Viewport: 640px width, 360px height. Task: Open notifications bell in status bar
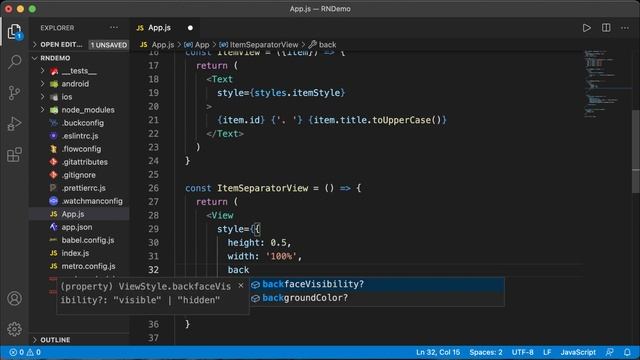click(627, 352)
